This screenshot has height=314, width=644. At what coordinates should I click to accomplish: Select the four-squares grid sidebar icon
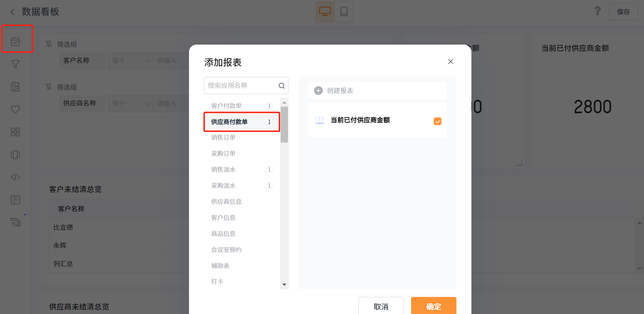click(15, 132)
